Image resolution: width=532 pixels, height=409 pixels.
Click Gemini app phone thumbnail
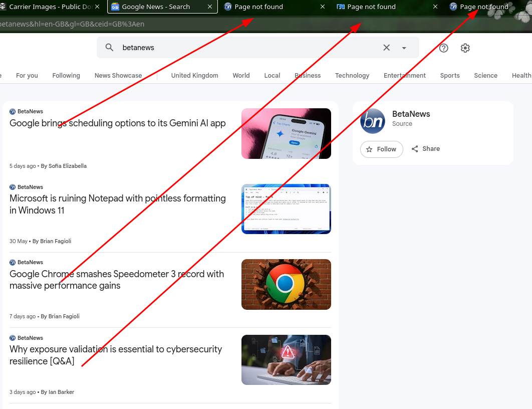(286, 133)
